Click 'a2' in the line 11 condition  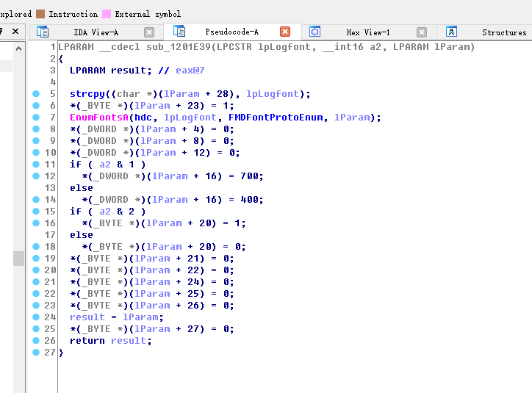coord(105,165)
